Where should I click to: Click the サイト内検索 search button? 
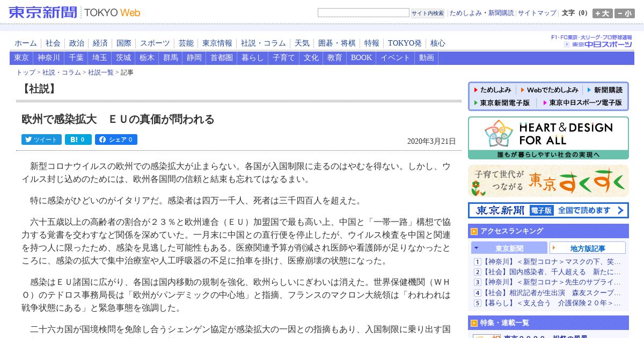tap(428, 13)
